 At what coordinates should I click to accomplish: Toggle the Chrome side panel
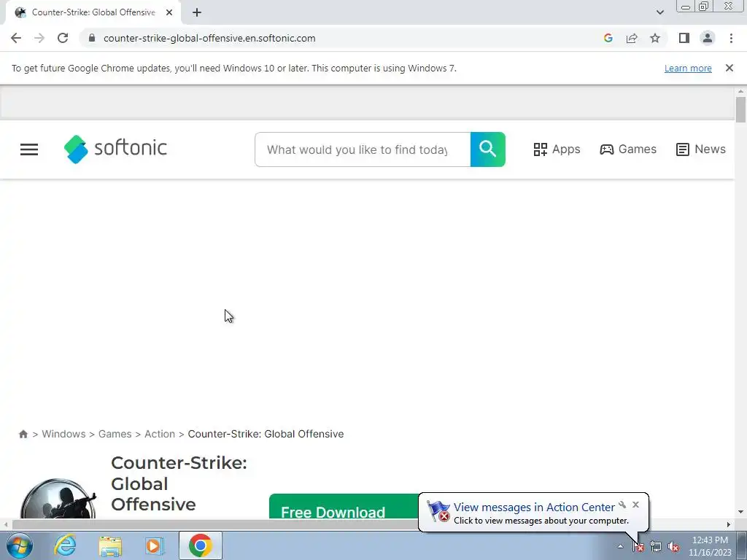tap(684, 38)
